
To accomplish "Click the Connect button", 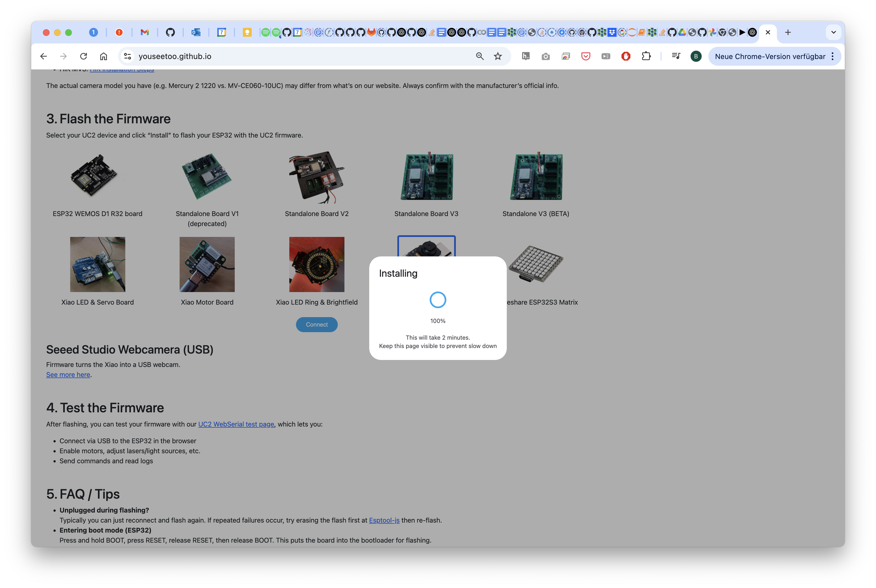I will (317, 325).
